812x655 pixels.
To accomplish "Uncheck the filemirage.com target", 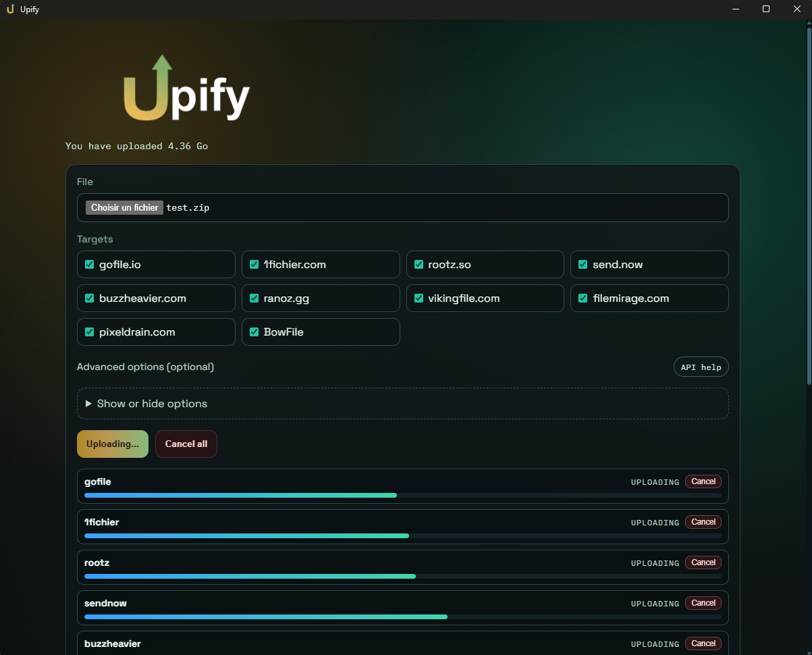I will (584, 298).
